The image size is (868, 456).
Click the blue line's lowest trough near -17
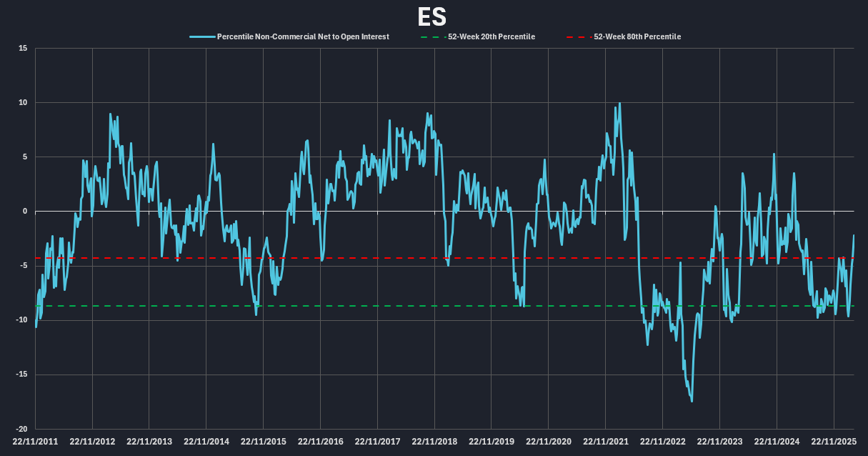point(692,401)
